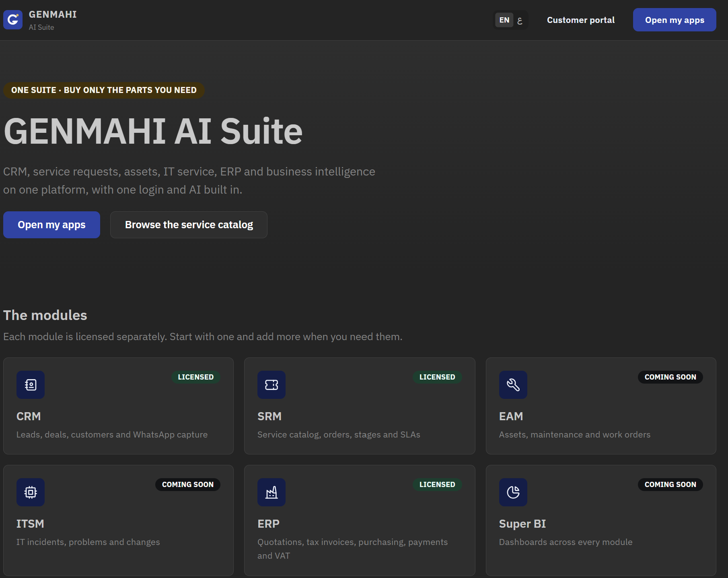Click 'IT incidents, problems and changes' text
The height and width of the screenshot is (578, 728).
pos(88,542)
